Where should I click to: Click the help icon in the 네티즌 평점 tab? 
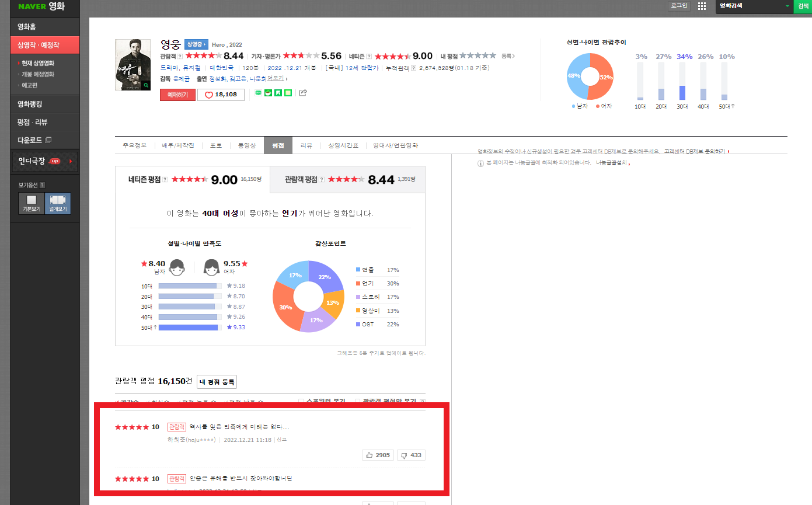(x=165, y=180)
